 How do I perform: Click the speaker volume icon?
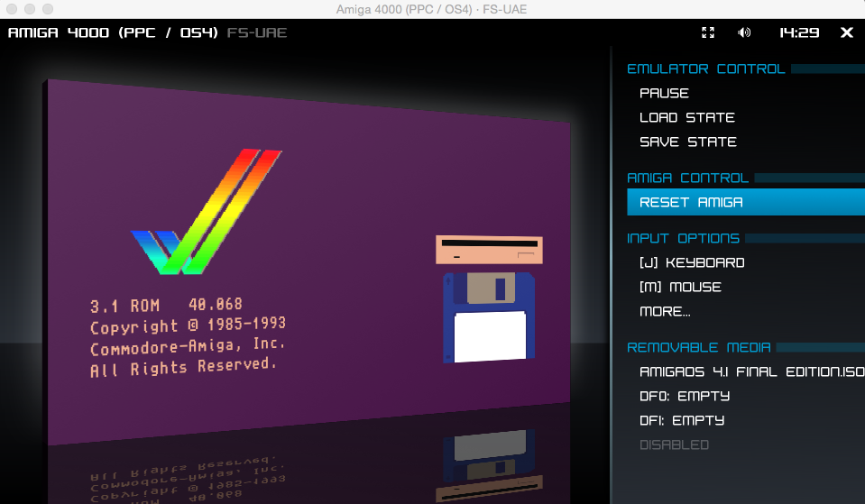point(744,32)
